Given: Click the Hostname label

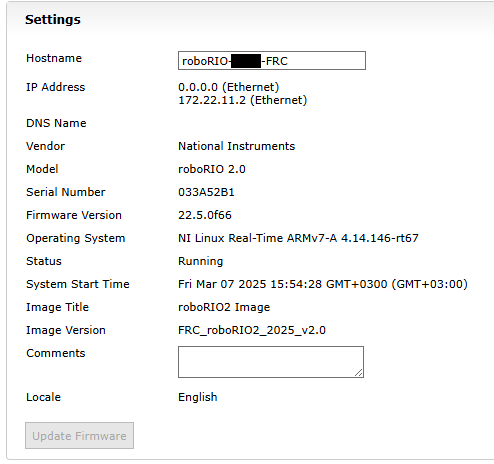Looking at the screenshot, I should click(54, 58).
